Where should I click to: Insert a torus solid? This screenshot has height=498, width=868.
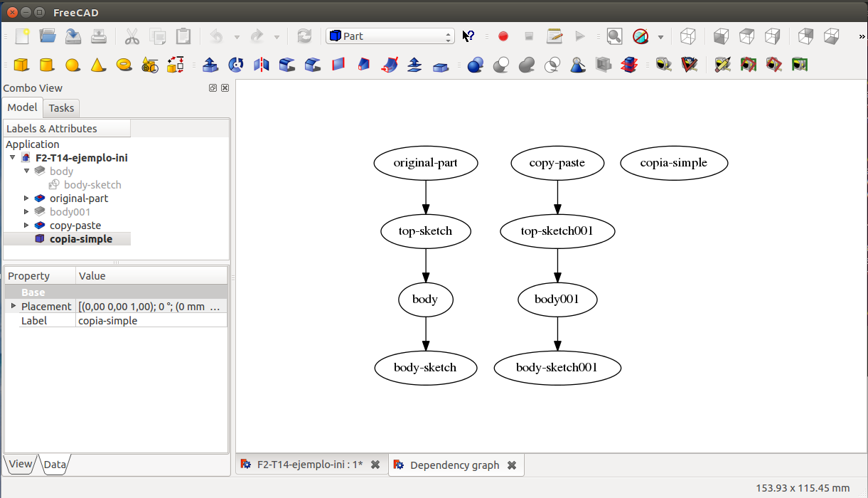point(124,65)
